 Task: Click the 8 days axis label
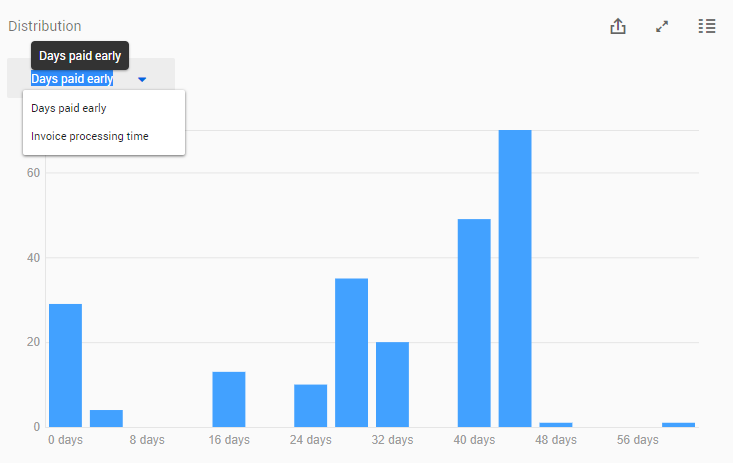(x=147, y=440)
